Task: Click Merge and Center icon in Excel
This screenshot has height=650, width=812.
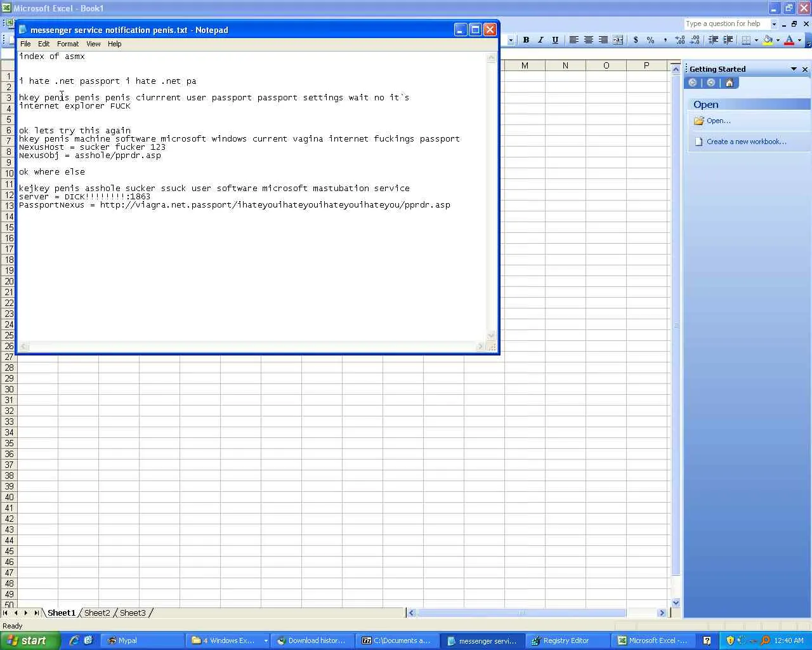Action: coord(618,40)
